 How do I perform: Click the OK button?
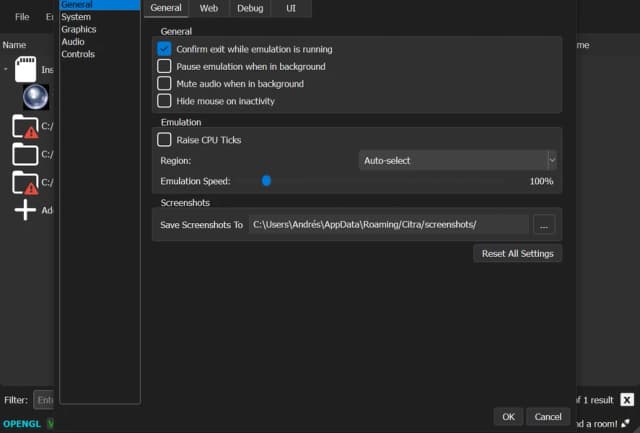click(508, 417)
